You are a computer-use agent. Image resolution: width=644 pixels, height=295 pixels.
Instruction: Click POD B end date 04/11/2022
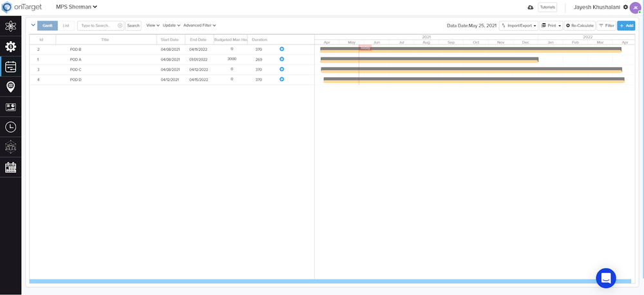coord(199,50)
